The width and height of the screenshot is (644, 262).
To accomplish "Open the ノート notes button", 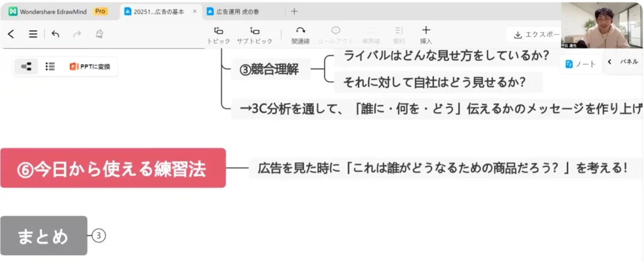I will (x=580, y=64).
